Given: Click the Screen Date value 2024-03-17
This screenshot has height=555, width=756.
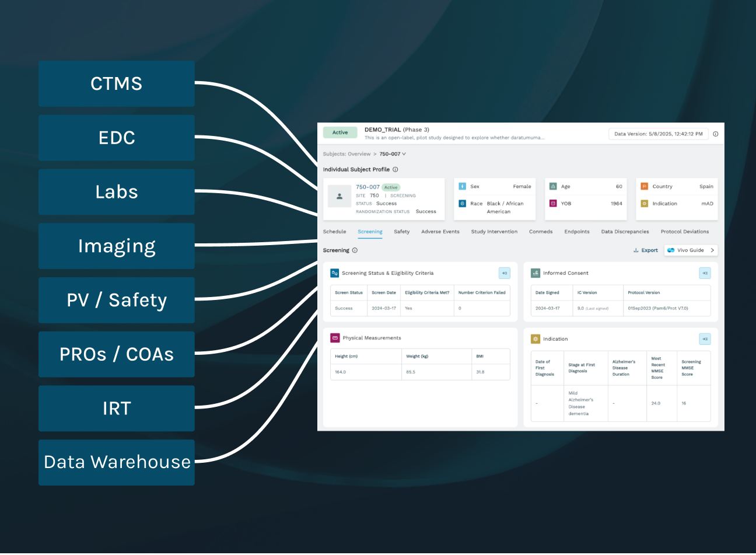Looking at the screenshot, I should coord(384,308).
